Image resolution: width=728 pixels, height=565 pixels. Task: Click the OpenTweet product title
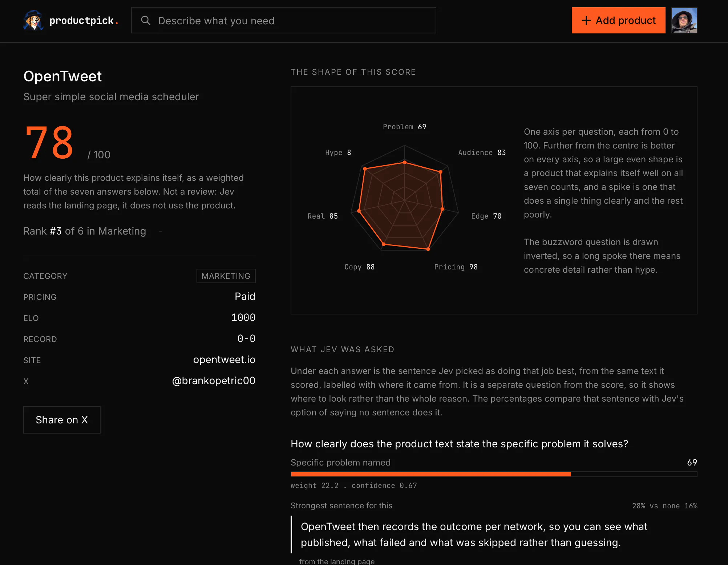click(x=62, y=76)
